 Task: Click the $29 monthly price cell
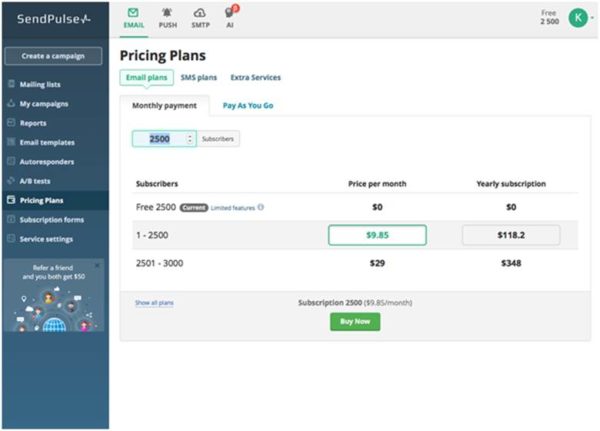tap(377, 263)
